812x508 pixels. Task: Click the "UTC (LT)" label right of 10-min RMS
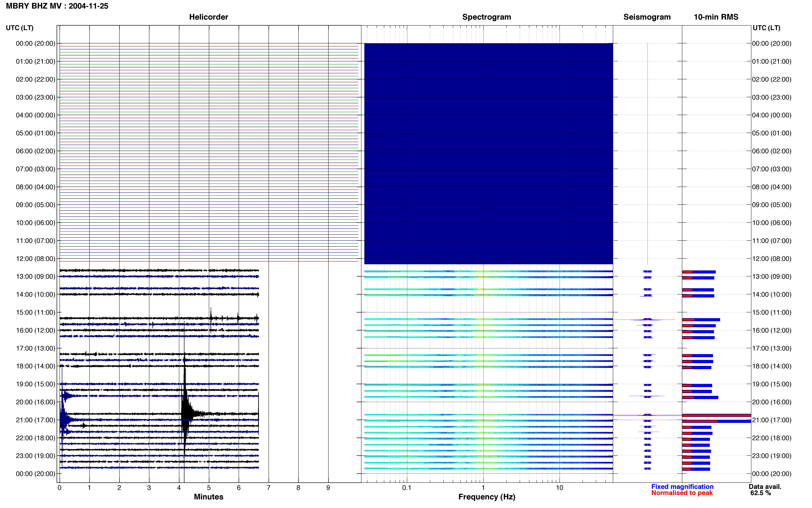click(x=766, y=28)
